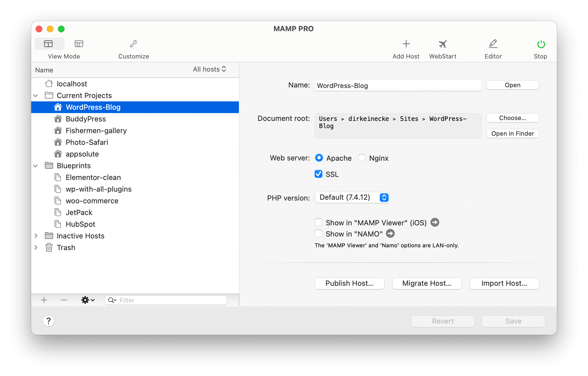Image resolution: width=588 pixels, height=376 pixels.
Task: Click the Save button
Action: click(x=513, y=321)
